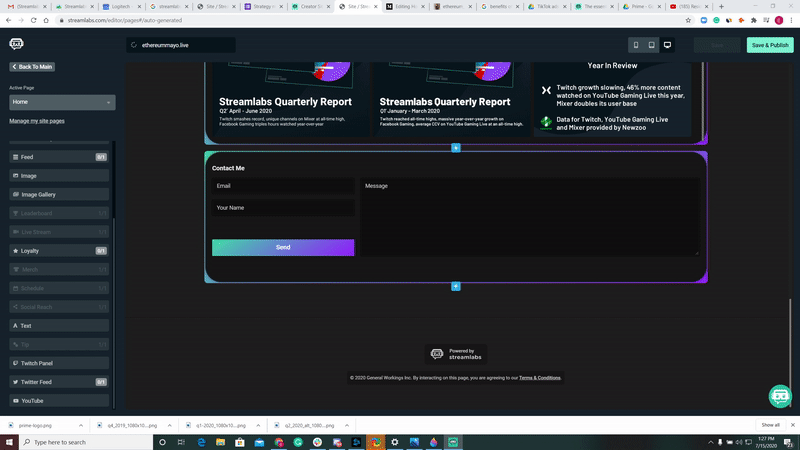Viewport: 800px width, 450px height.
Task: Add the Text widget
Action: point(59,326)
